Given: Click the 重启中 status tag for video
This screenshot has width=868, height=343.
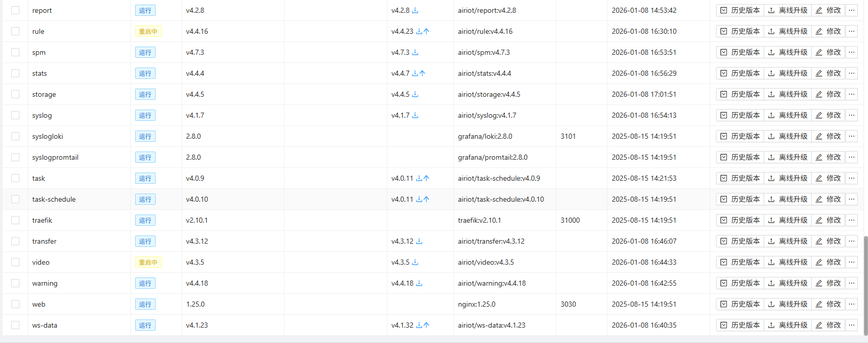Looking at the screenshot, I should pyautogui.click(x=148, y=262).
